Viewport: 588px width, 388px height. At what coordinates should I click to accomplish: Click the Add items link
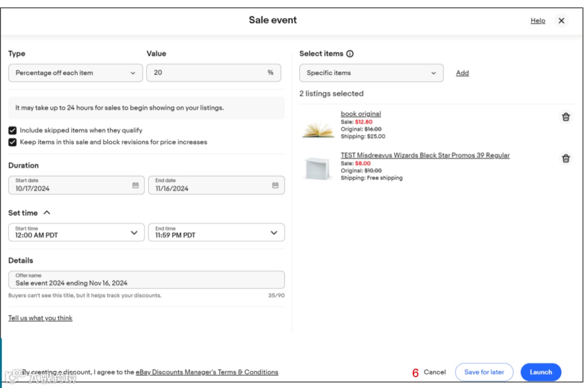[x=462, y=73]
